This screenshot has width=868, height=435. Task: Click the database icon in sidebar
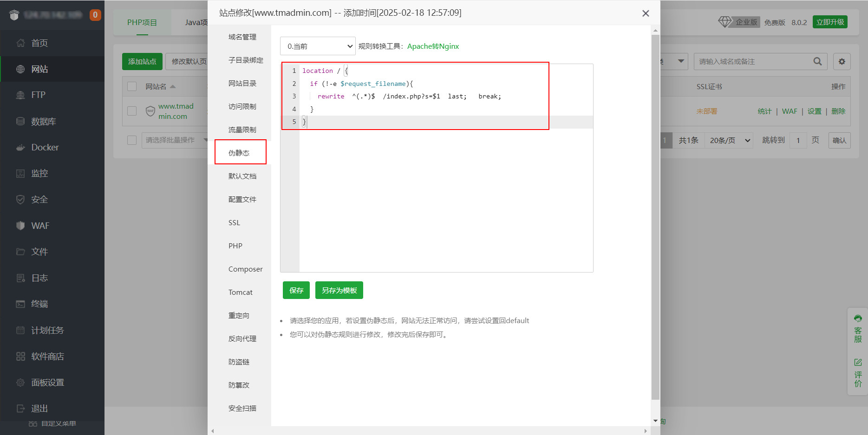coord(20,122)
